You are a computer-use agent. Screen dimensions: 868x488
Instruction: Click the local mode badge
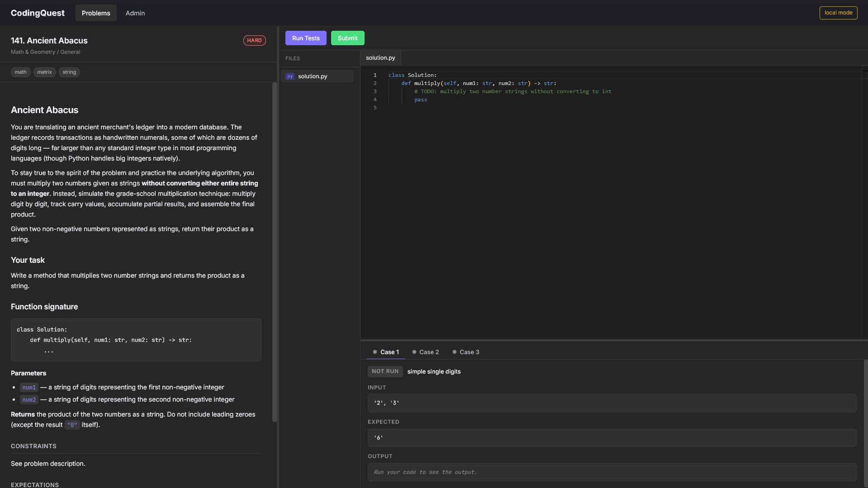point(838,13)
